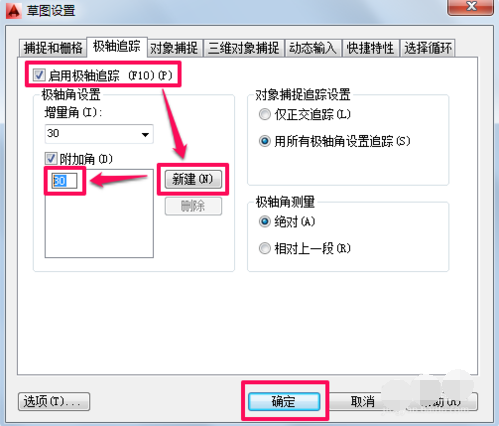Switch to 快捷特性 tab

(370, 48)
